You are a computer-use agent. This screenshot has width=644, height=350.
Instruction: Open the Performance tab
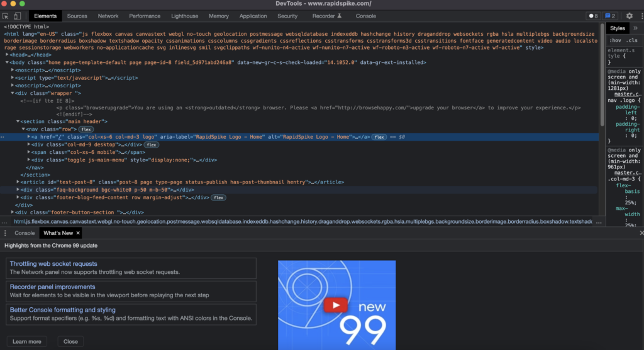(145, 16)
